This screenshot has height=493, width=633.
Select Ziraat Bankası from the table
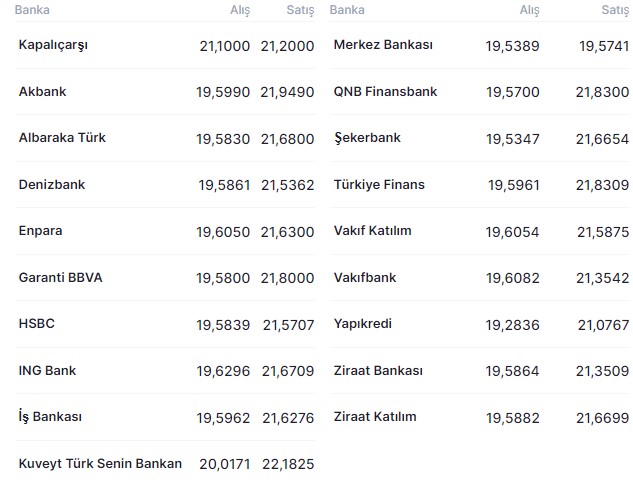[x=378, y=371]
